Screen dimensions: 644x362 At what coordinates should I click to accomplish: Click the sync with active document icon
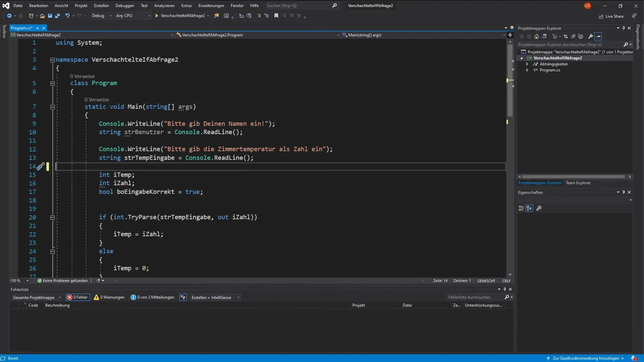[x=566, y=37]
